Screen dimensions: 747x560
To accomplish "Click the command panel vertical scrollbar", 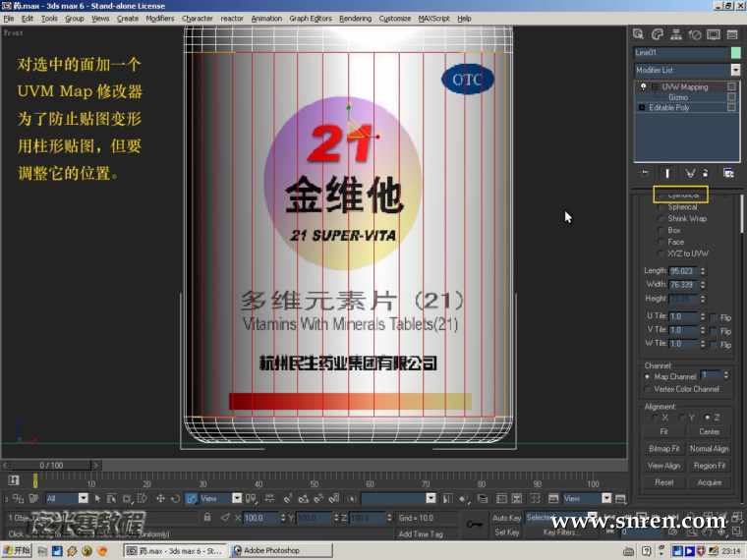I will [742, 214].
